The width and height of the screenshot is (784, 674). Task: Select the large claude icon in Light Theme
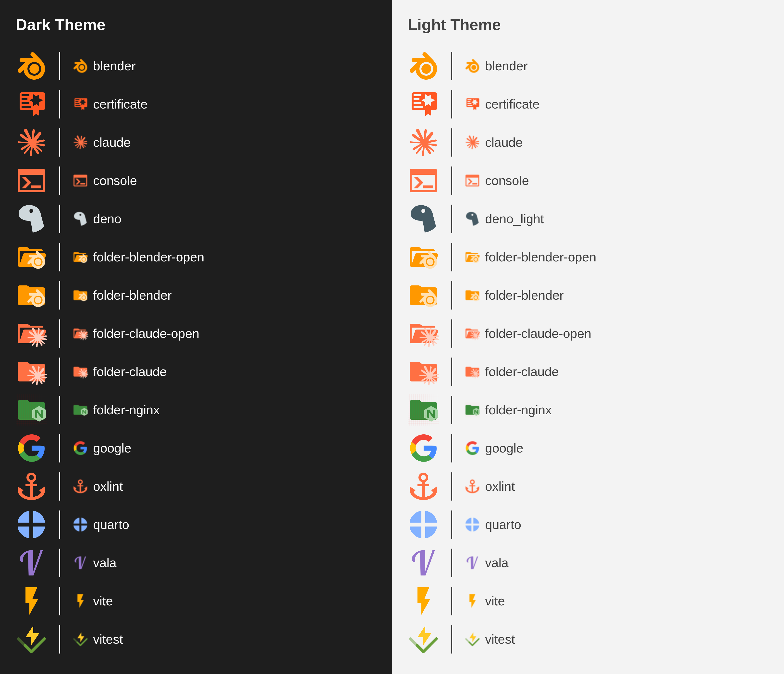point(423,142)
